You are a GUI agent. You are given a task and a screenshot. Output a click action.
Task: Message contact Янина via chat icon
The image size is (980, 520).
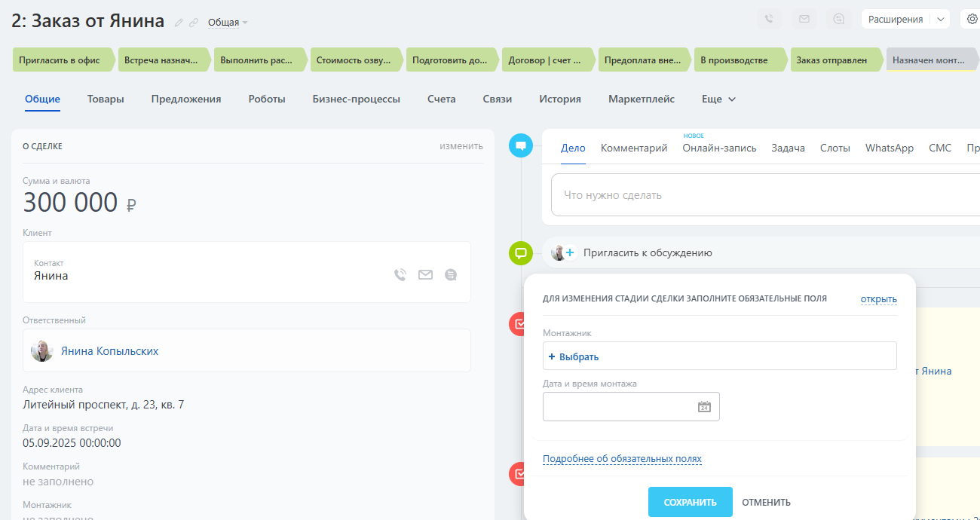(x=451, y=275)
